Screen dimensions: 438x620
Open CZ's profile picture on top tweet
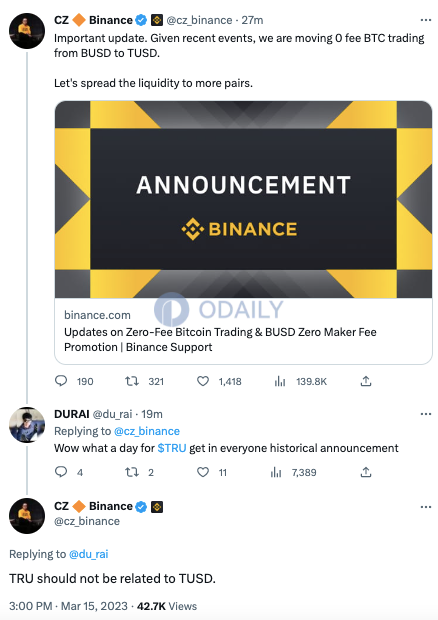pos(27,31)
